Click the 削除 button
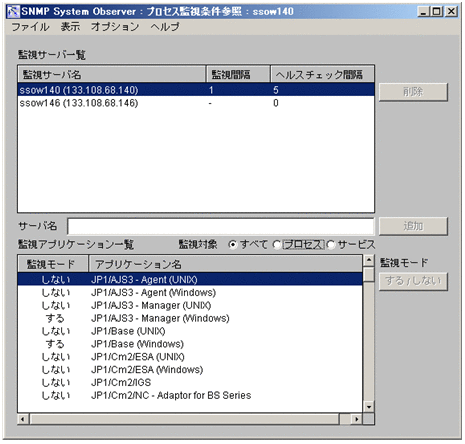 tap(413, 92)
